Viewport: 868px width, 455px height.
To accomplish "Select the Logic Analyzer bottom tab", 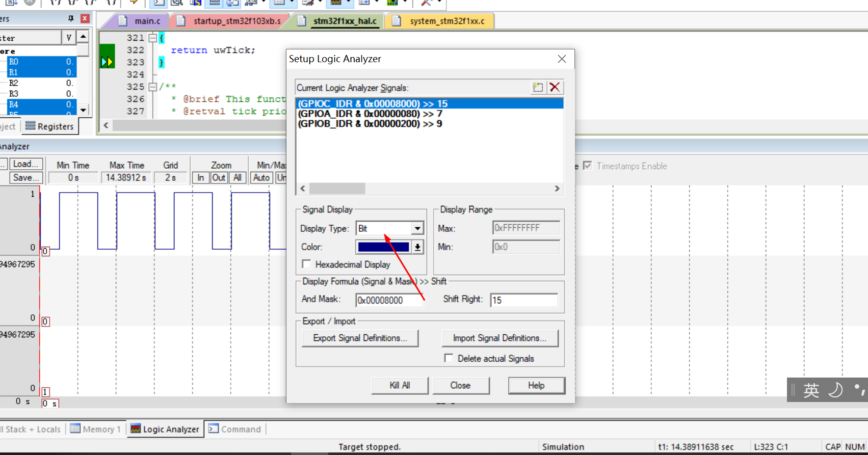I will coord(165,429).
